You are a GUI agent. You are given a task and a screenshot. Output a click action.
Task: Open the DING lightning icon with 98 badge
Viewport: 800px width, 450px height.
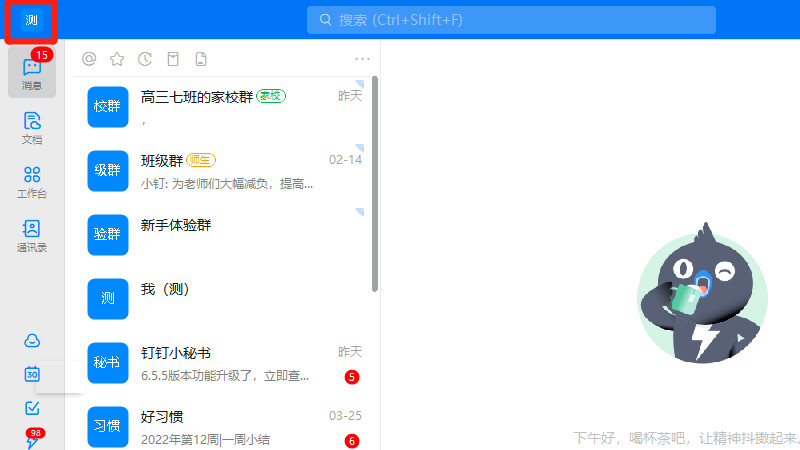(32, 440)
